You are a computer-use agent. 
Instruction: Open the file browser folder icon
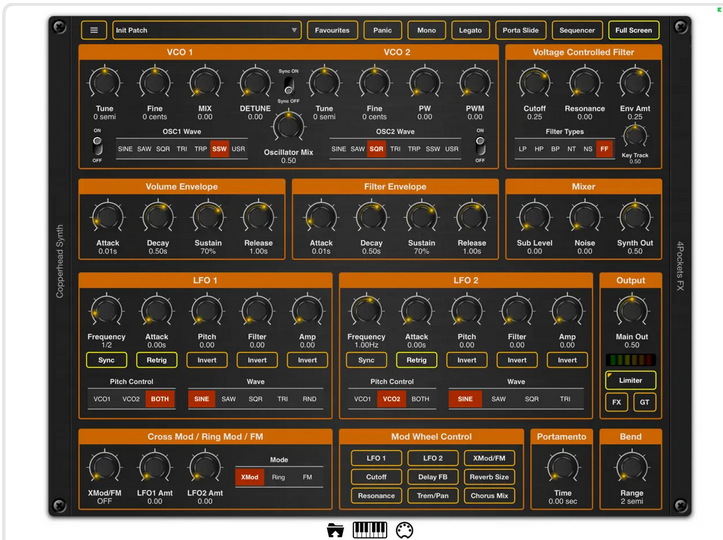[336, 529]
